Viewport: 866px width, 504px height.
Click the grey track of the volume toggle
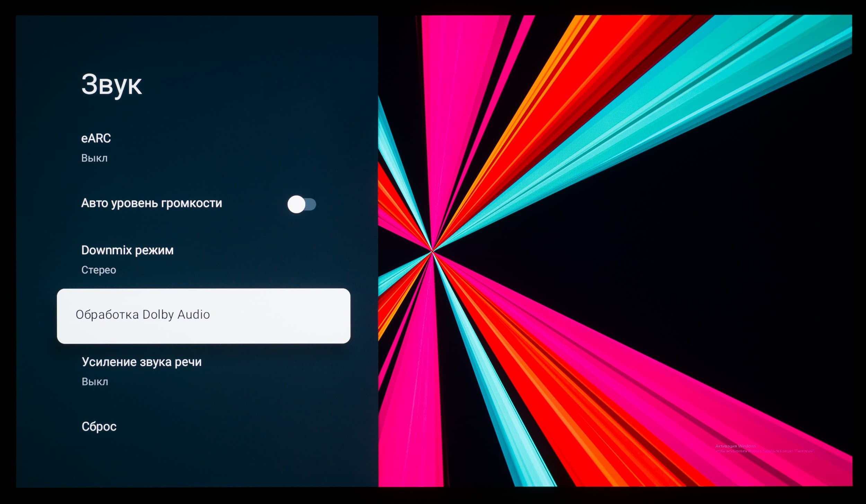coord(311,204)
